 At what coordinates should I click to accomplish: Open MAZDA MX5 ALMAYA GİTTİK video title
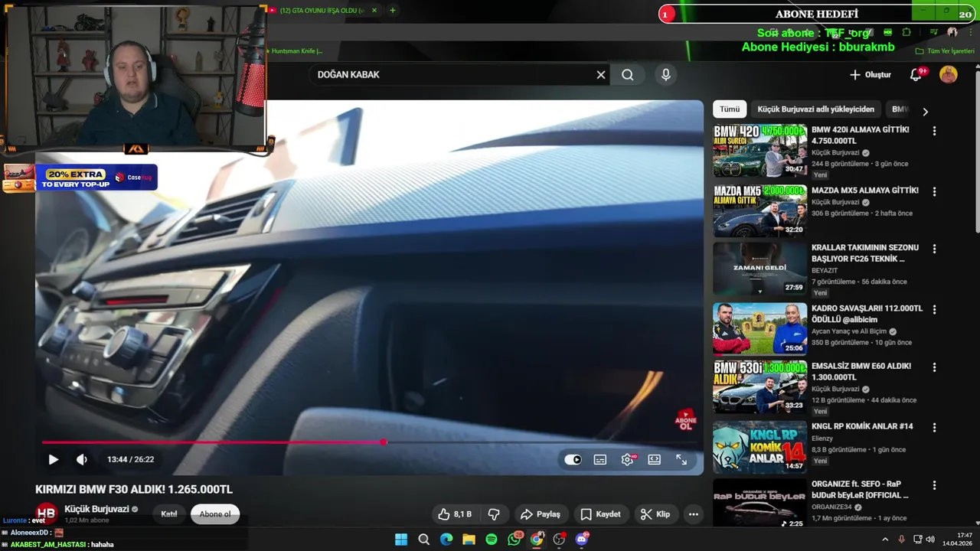click(x=864, y=191)
